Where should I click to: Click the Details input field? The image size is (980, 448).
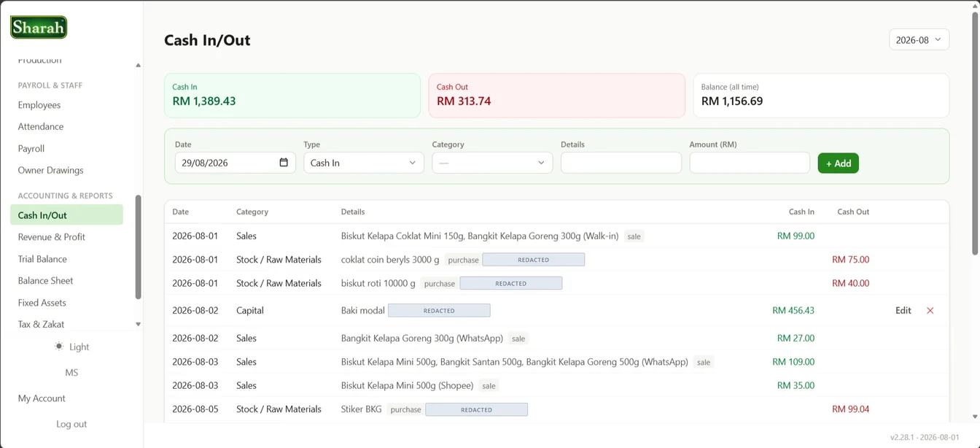click(621, 163)
